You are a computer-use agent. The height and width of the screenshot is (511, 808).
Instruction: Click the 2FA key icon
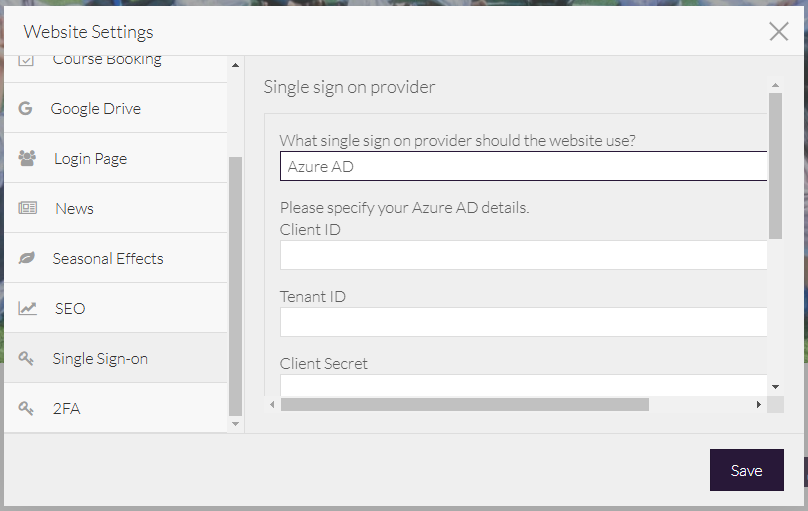27,408
